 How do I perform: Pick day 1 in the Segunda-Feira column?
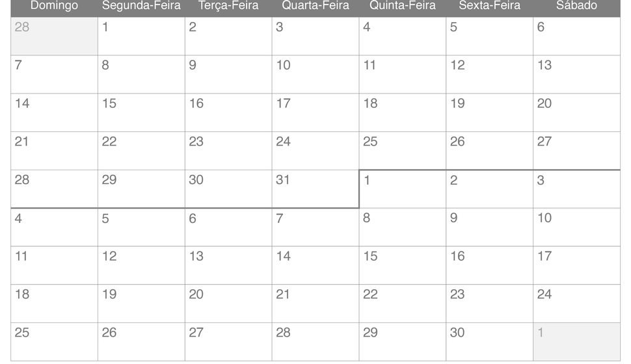tap(141, 36)
